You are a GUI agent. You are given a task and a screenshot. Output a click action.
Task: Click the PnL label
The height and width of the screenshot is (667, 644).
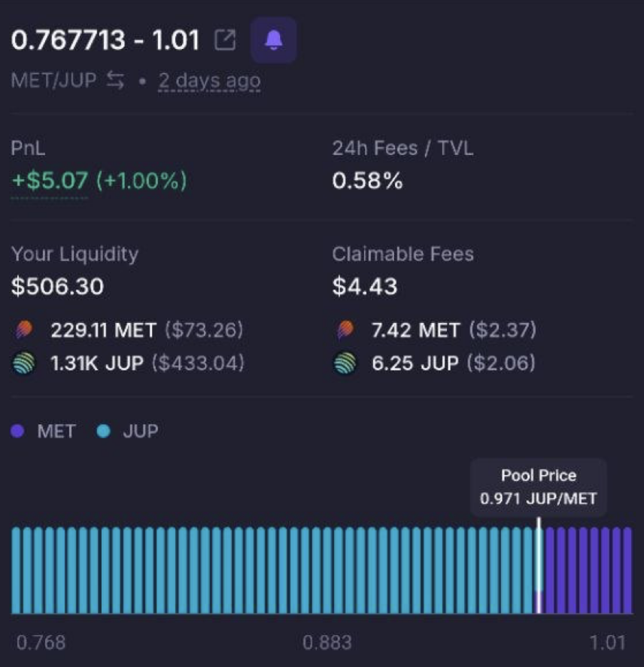click(x=28, y=148)
